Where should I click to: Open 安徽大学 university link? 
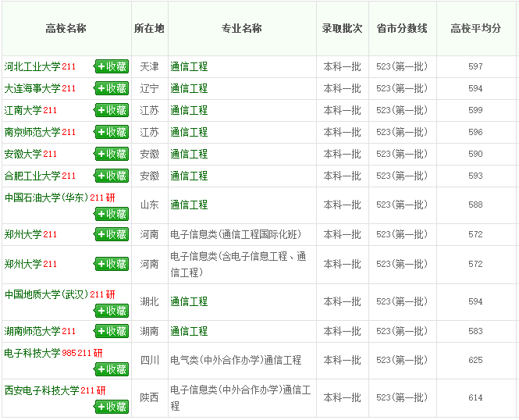pos(23,154)
